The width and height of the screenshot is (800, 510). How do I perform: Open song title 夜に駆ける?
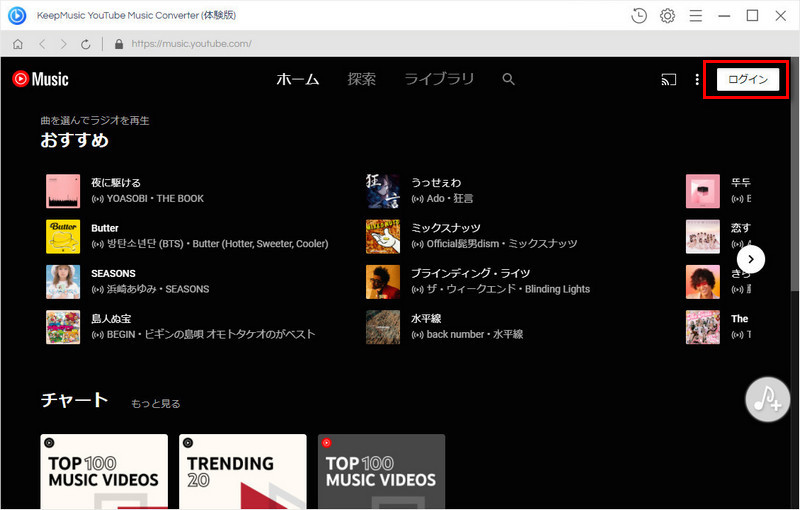(116, 183)
